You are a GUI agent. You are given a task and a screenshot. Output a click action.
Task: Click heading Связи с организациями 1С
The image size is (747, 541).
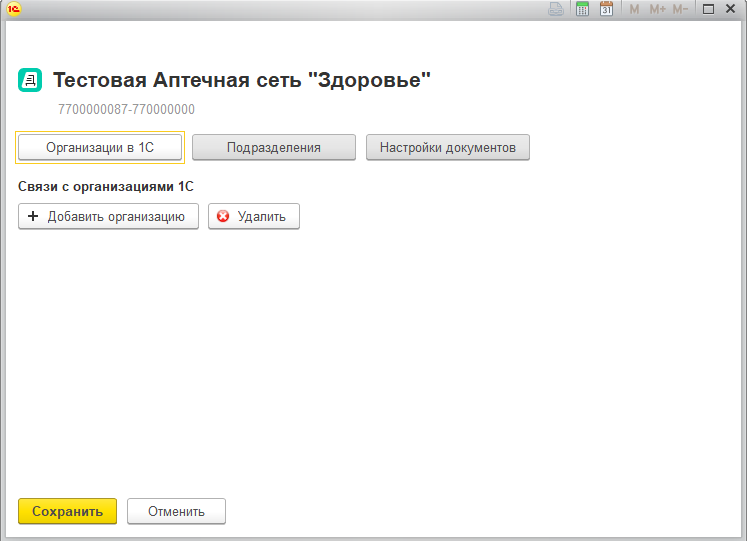coord(106,187)
